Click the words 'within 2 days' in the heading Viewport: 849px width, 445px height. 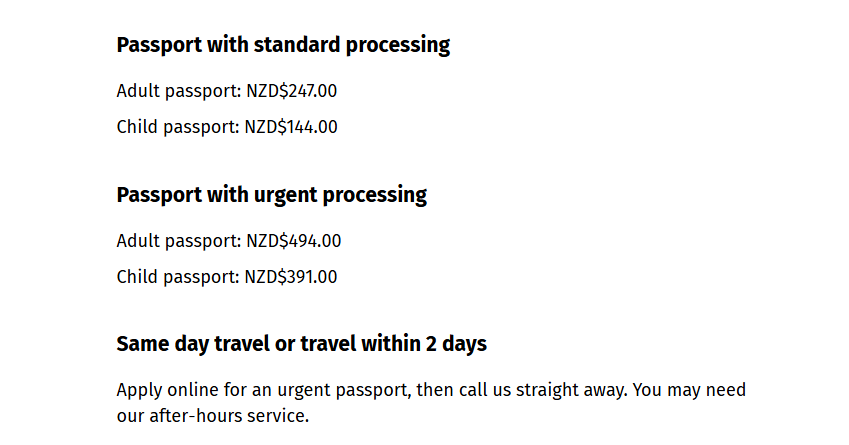424,344
